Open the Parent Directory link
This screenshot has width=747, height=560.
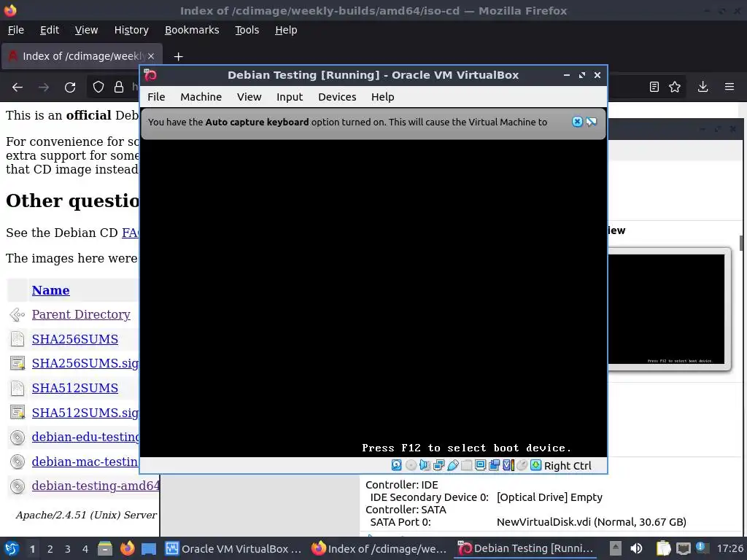[x=81, y=314]
